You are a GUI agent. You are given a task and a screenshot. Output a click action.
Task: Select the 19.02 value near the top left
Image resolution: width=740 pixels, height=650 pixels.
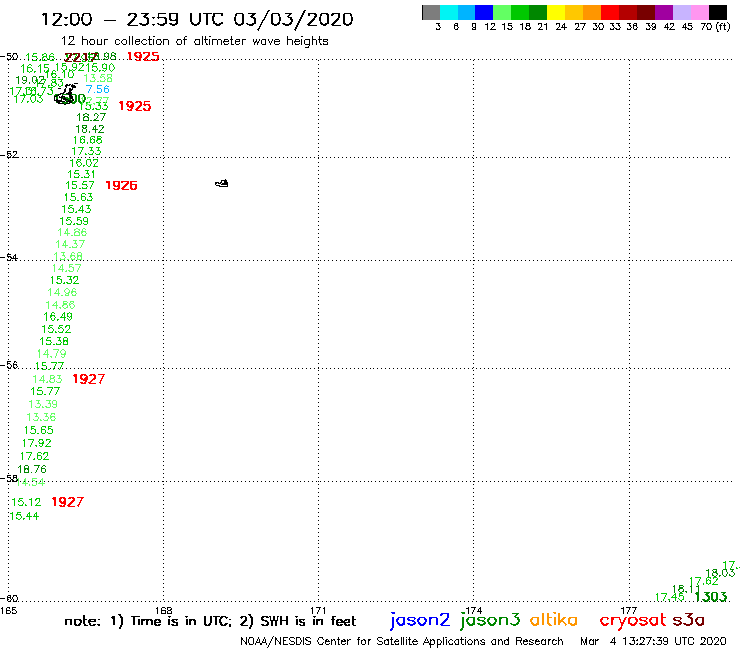(x=30, y=80)
